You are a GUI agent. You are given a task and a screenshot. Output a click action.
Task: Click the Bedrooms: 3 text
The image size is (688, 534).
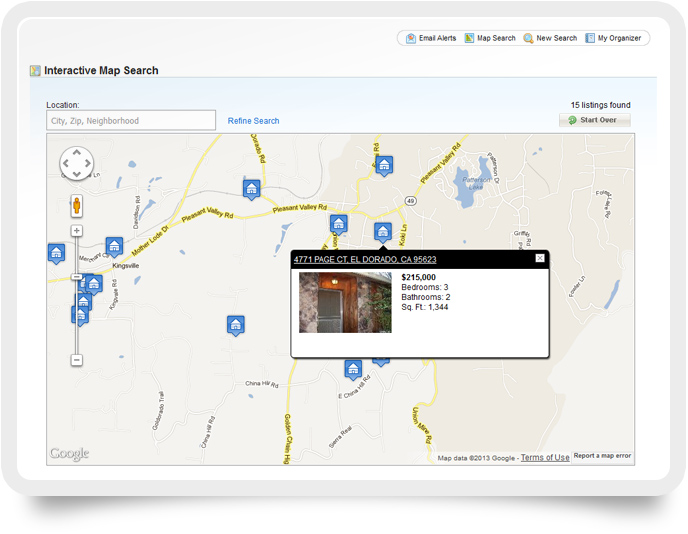[x=425, y=287]
